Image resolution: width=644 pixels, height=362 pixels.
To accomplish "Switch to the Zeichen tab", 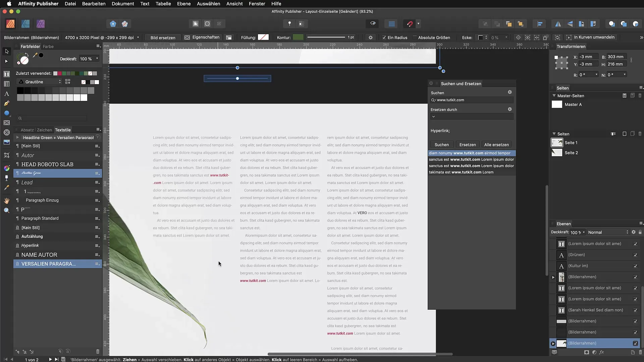I will click(x=44, y=130).
